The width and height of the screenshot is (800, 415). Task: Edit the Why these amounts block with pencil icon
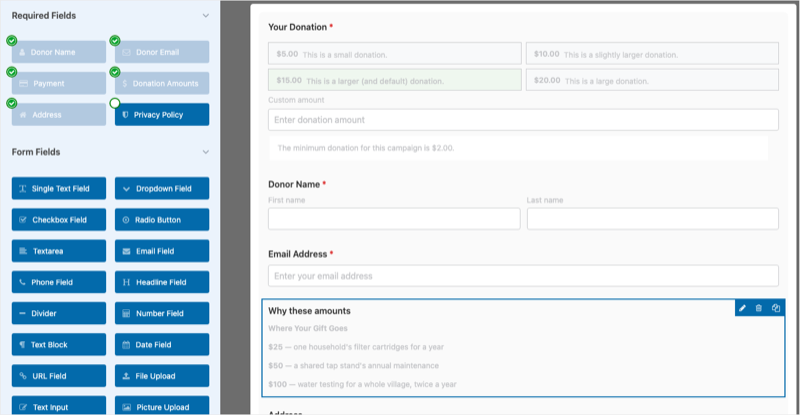tap(742, 308)
